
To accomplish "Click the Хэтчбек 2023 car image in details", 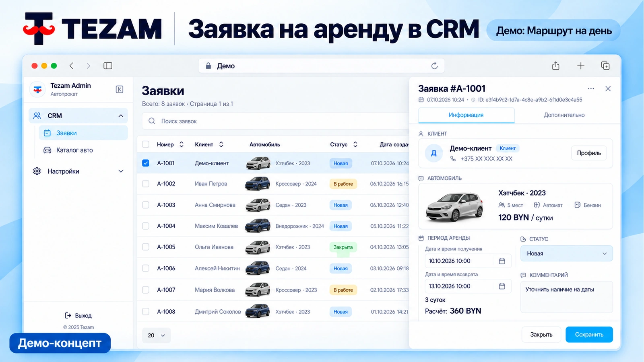I will pyautogui.click(x=455, y=206).
